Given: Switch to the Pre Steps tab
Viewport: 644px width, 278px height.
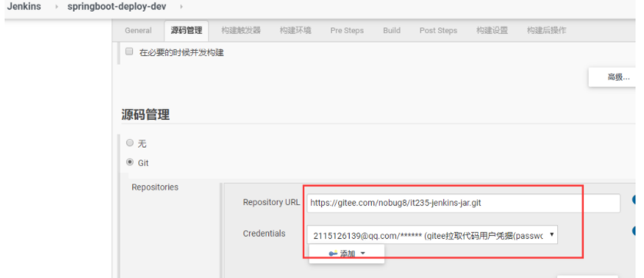Looking at the screenshot, I should (347, 31).
